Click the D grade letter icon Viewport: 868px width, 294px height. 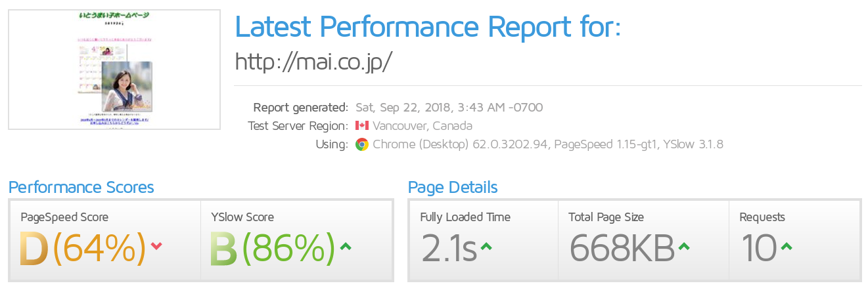pyautogui.click(x=34, y=249)
